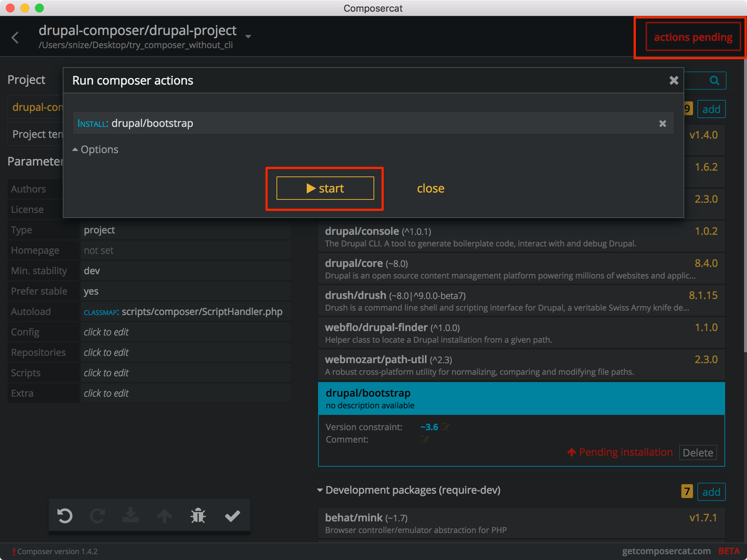The image size is (747, 560).
Task: Click to edit the Extra parameter
Action: (186, 393)
